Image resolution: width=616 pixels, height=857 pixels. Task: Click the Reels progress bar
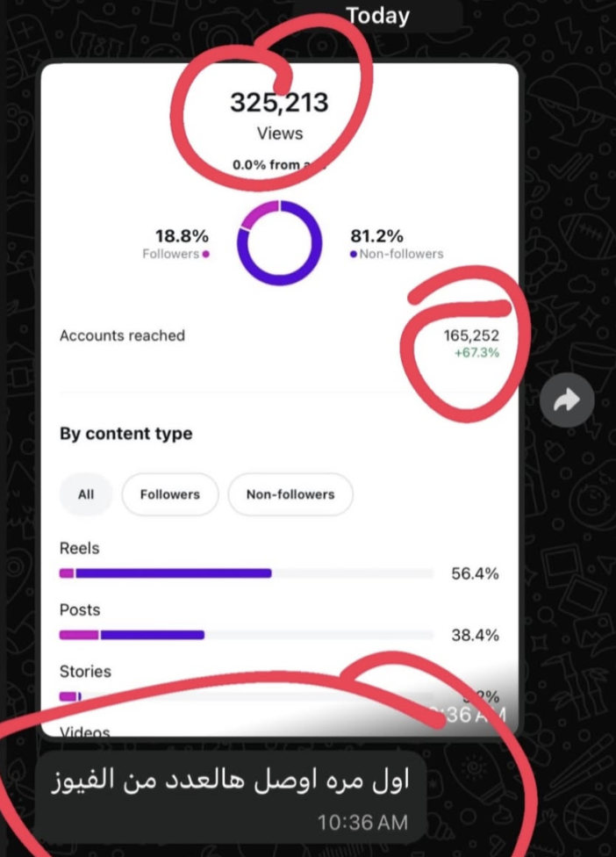coord(246,573)
